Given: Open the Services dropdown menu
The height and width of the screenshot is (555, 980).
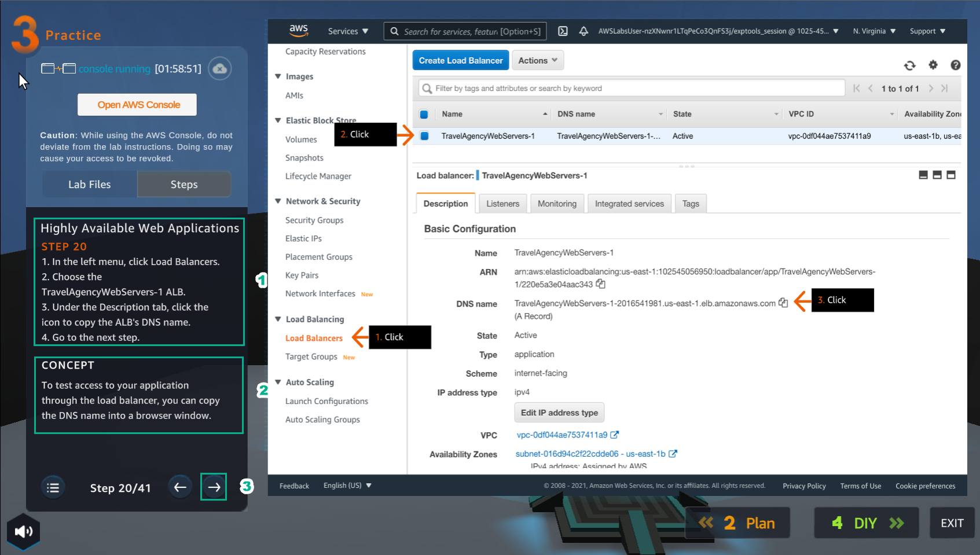Looking at the screenshot, I should tap(348, 31).
